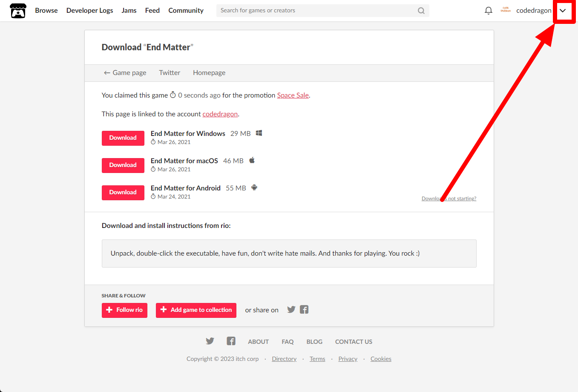This screenshot has width=578, height=392.
Task: Open the Browse menu
Action: 46,11
